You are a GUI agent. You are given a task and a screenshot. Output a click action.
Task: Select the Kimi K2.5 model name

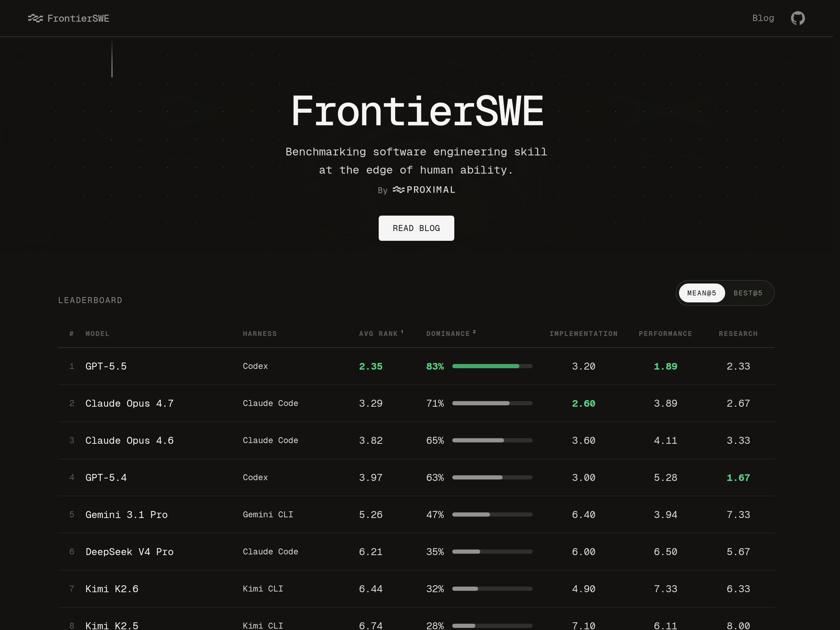click(112, 625)
